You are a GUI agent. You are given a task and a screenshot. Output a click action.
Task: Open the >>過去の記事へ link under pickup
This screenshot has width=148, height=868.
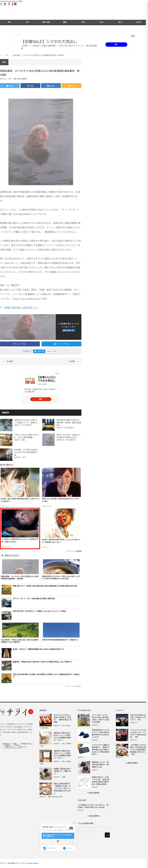coord(132,763)
